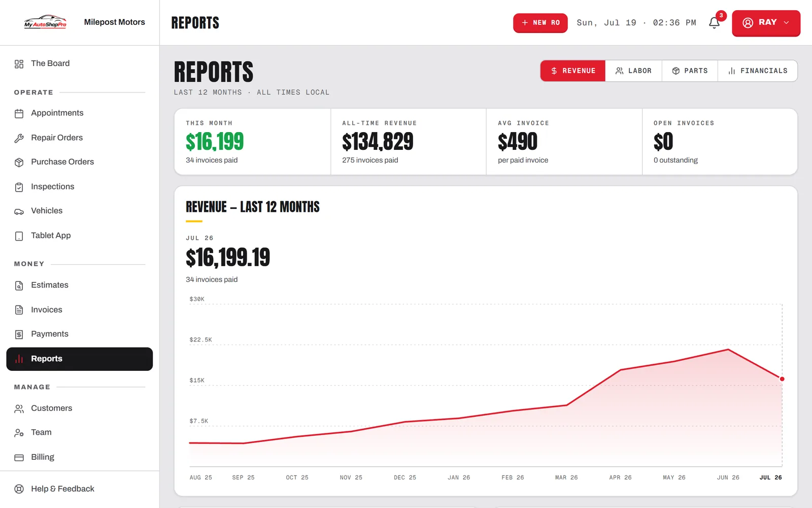
Task: Click the JUL 26 chart data point
Action: pos(782,379)
